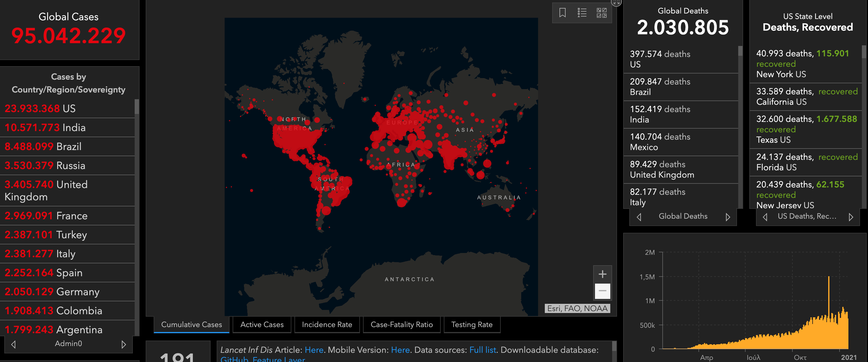This screenshot has height=362, width=868.
Task: Open the basemap gallery grid icon
Action: click(601, 13)
